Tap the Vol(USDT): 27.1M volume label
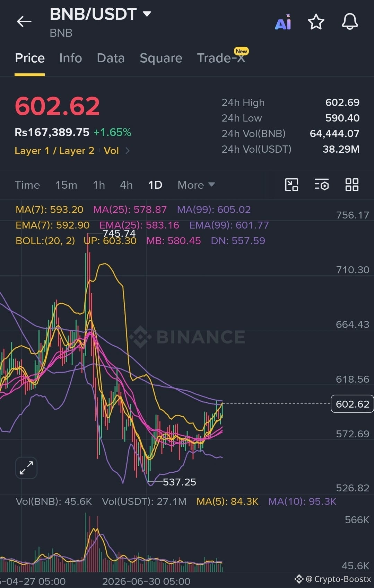The height and width of the screenshot is (588, 374). click(x=144, y=501)
